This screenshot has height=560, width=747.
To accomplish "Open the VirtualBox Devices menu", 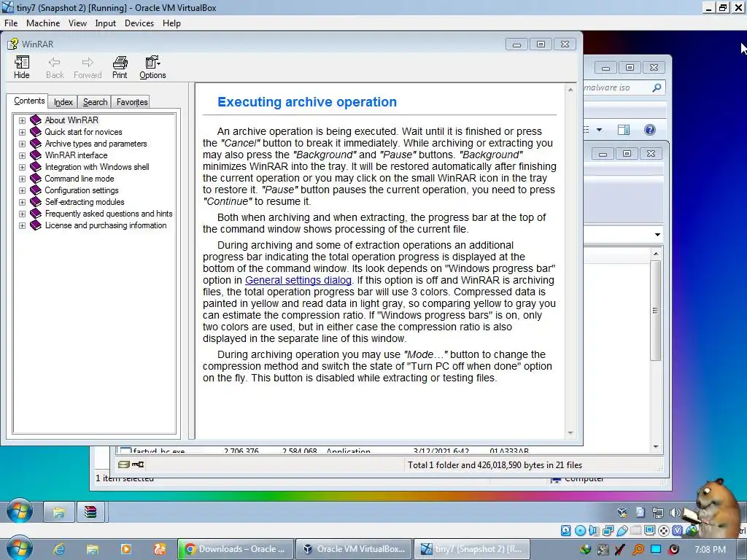I will tap(139, 23).
